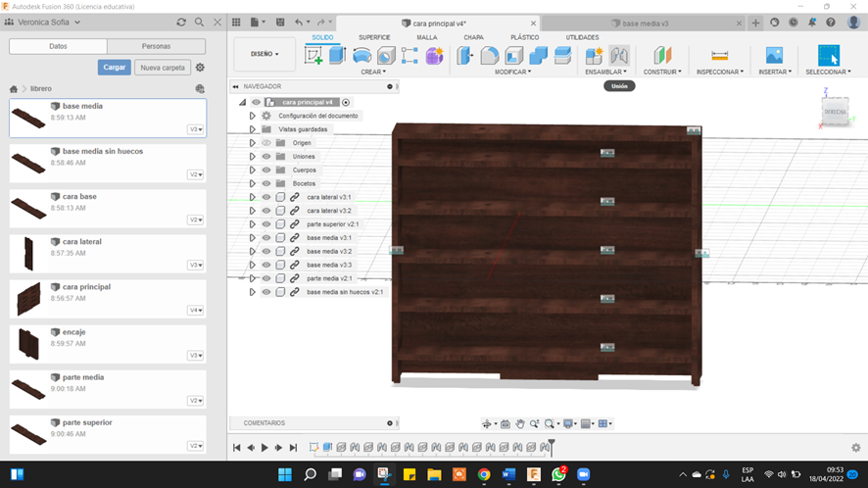Screen dimensions: 868x488
Task: Click the Insert image icon
Action: (775, 56)
